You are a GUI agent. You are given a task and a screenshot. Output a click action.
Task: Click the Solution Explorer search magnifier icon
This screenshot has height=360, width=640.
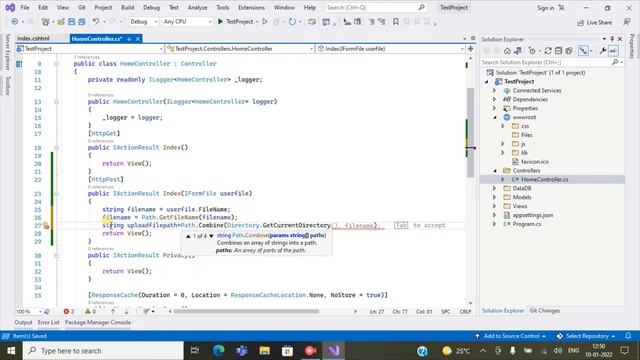click(615, 62)
